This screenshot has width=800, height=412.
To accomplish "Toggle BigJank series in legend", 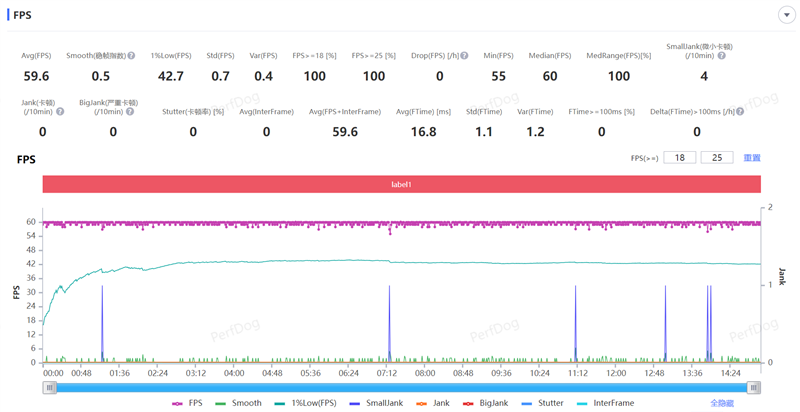I will (485, 403).
